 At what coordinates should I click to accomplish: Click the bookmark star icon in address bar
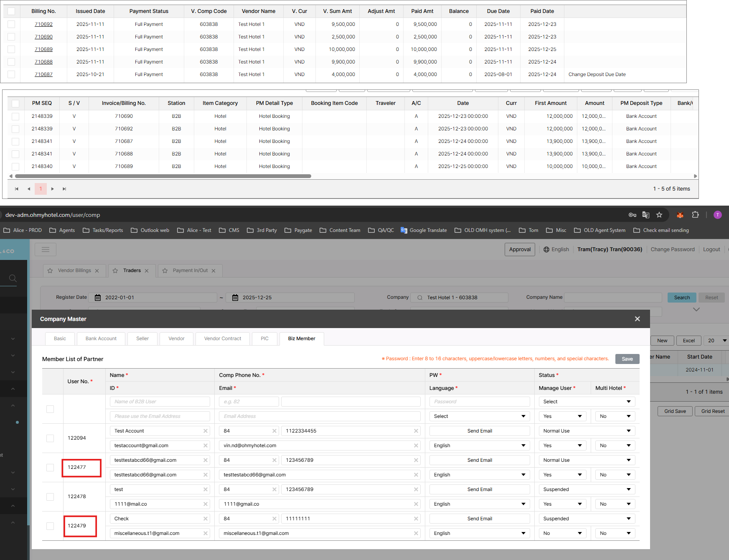click(659, 215)
